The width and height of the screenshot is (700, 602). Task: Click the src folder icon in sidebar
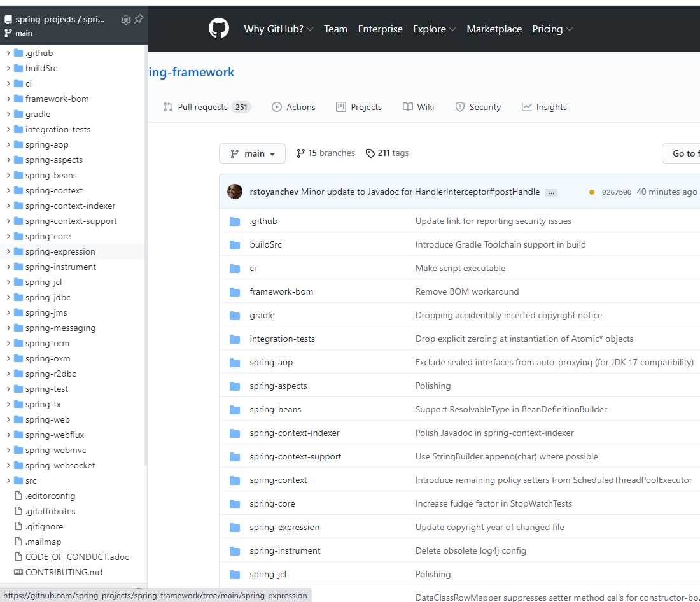pos(18,480)
